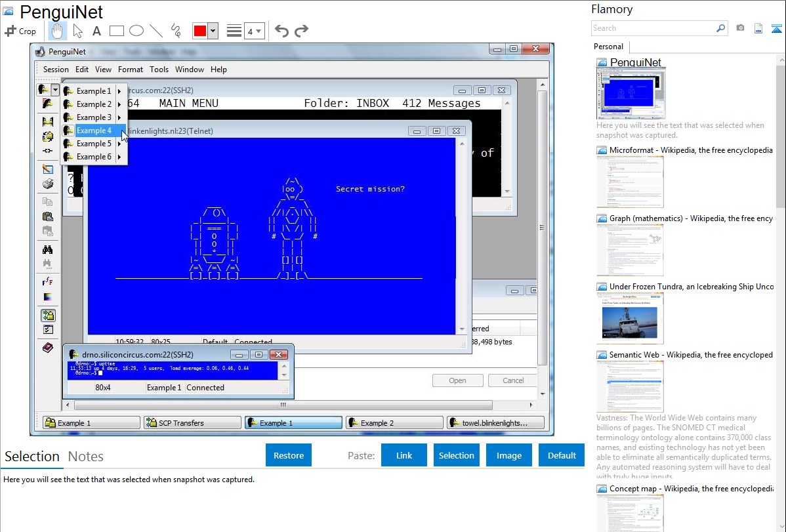
Task: Select the towel.blinkenlights session taskbar button
Action: pos(495,423)
